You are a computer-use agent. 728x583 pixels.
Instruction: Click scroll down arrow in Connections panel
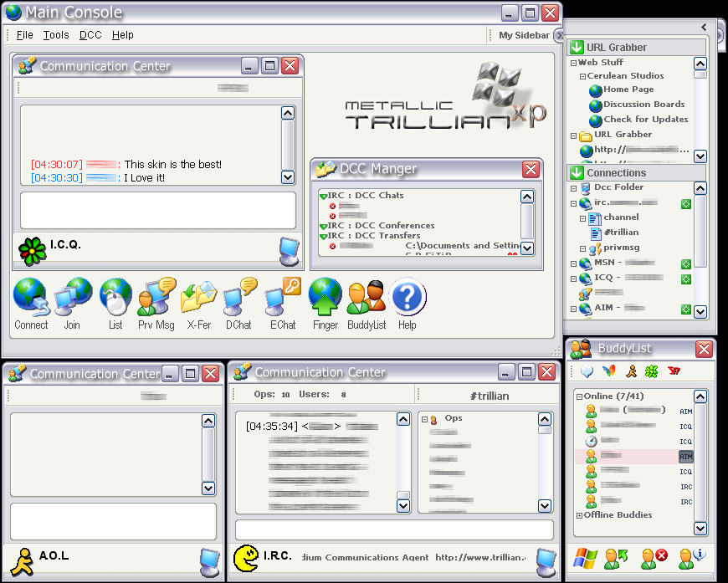tap(700, 311)
